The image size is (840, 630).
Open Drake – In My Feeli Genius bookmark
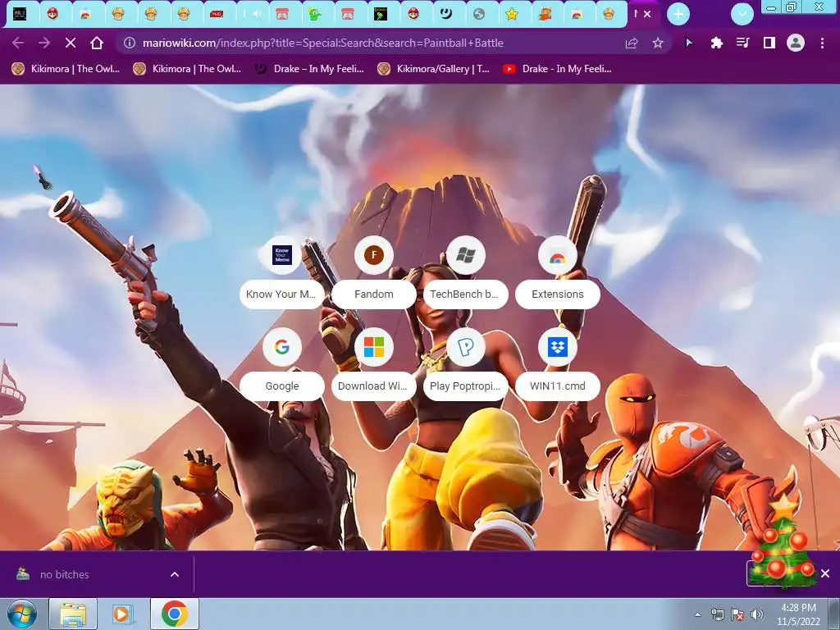tap(309, 69)
